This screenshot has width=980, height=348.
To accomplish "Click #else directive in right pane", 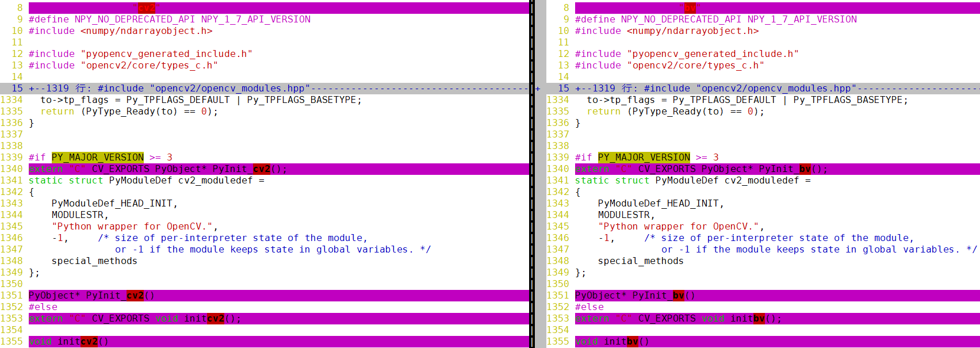I will click(x=589, y=307).
